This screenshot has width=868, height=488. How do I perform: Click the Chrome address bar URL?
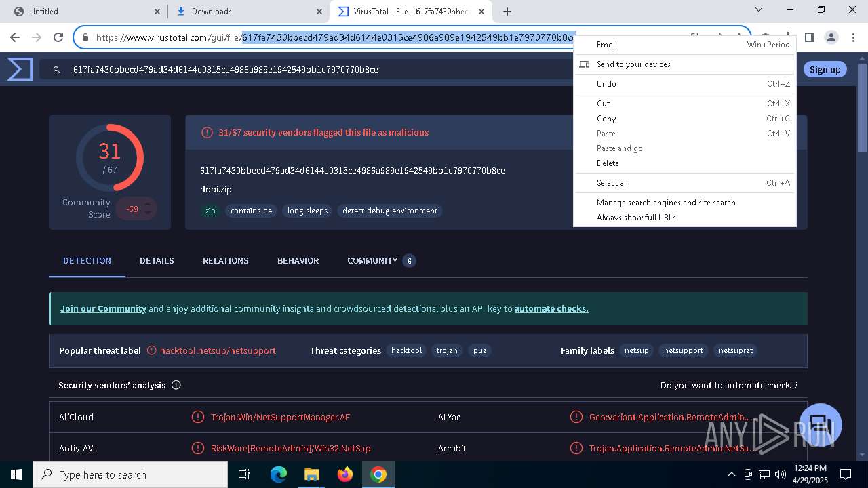click(x=336, y=37)
